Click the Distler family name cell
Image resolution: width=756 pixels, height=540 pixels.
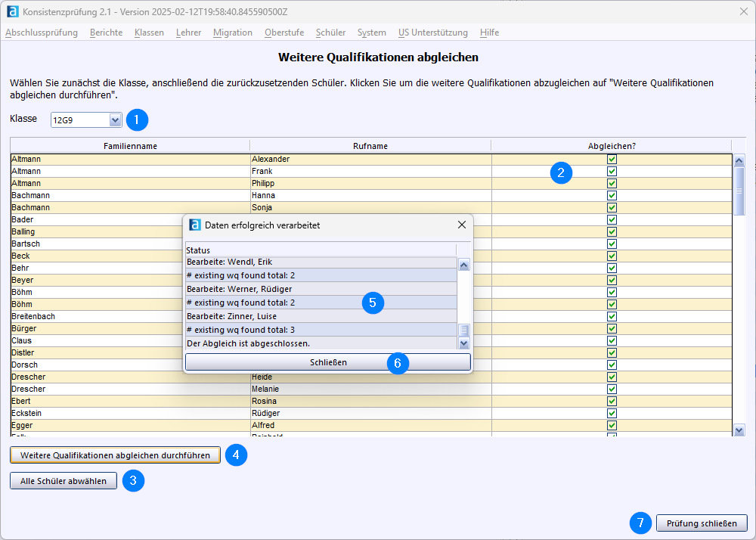(130, 352)
